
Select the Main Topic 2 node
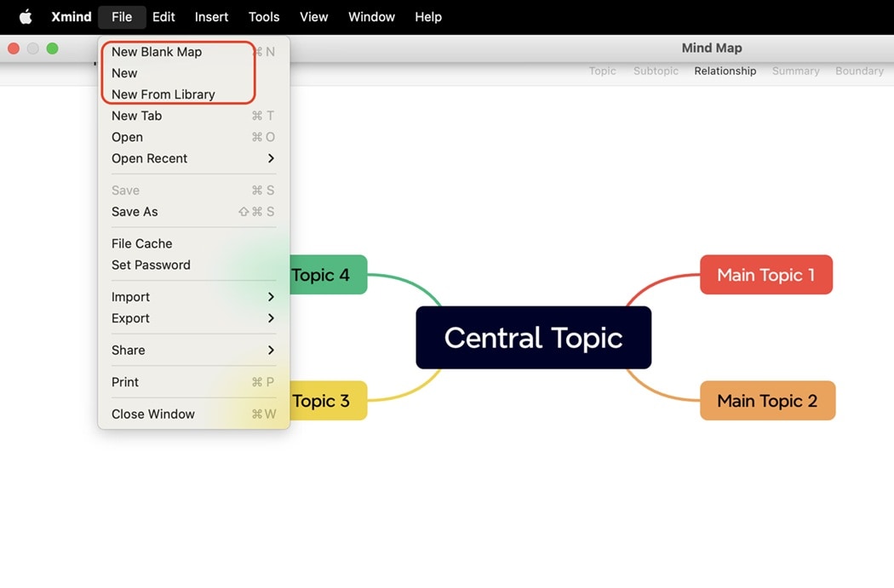pyautogui.click(x=767, y=401)
